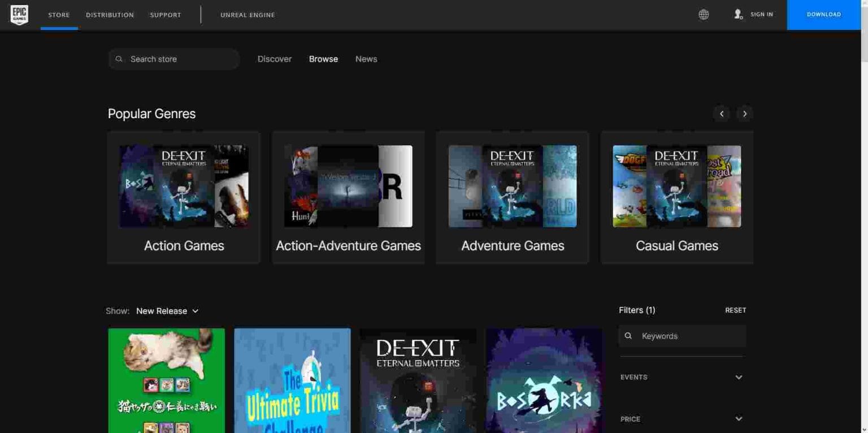Click the search magnifier in Search store
This screenshot has width=868, height=433.
[119, 59]
